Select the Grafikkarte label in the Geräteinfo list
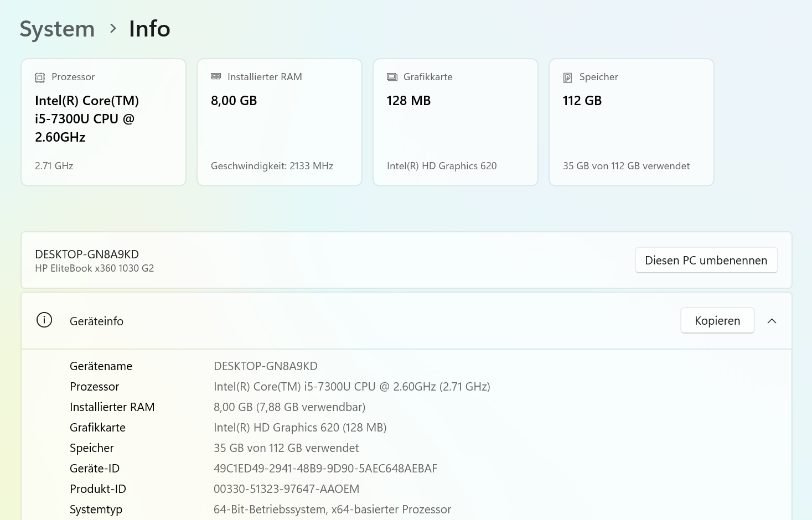Screen dimensions: 812x520 (98, 428)
